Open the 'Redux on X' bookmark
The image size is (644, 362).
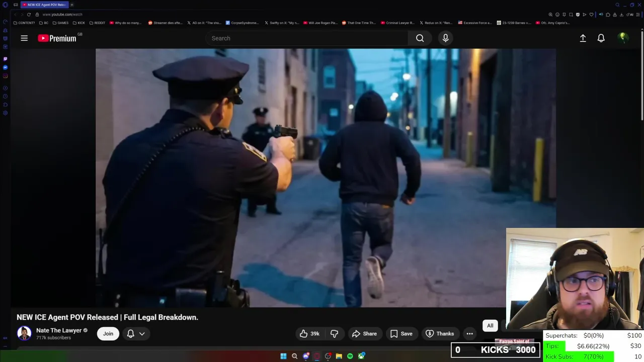pyautogui.click(x=436, y=23)
